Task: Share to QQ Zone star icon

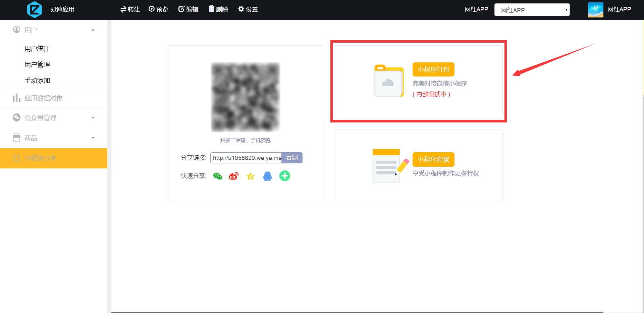Action: [251, 176]
